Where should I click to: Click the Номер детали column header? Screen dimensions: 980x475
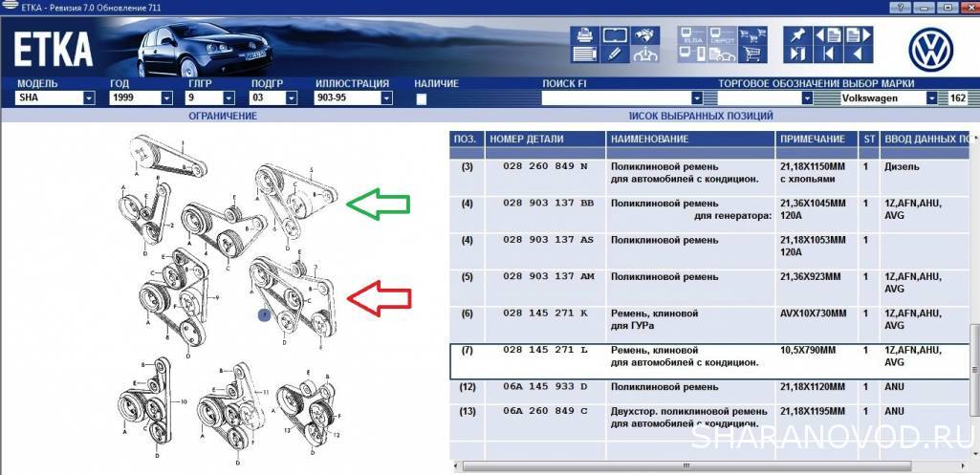pyautogui.click(x=545, y=140)
